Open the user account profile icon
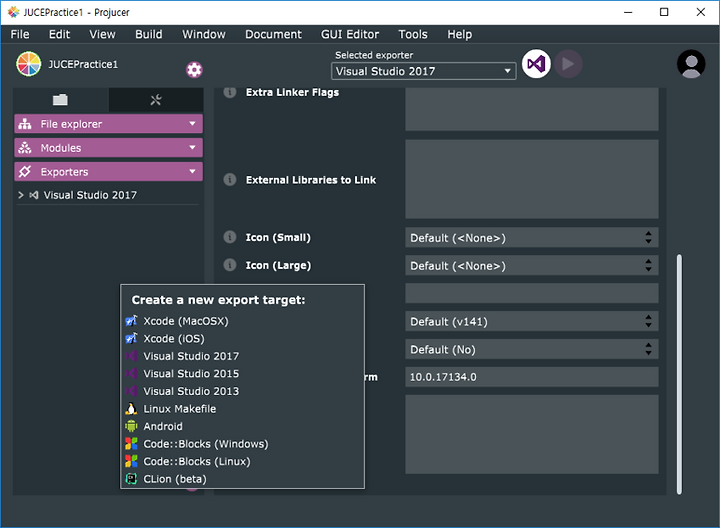The image size is (720, 528). 691,64
